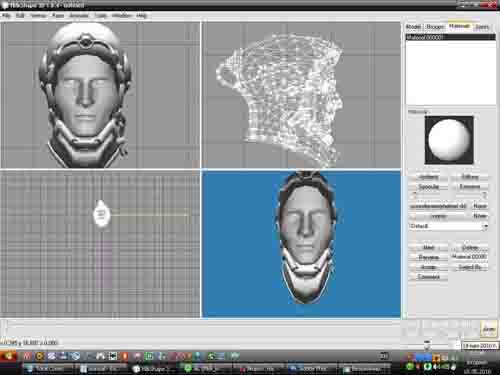Click the Assign button
The height and width of the screenshot is (375, 500).
(x=429, y=267)
